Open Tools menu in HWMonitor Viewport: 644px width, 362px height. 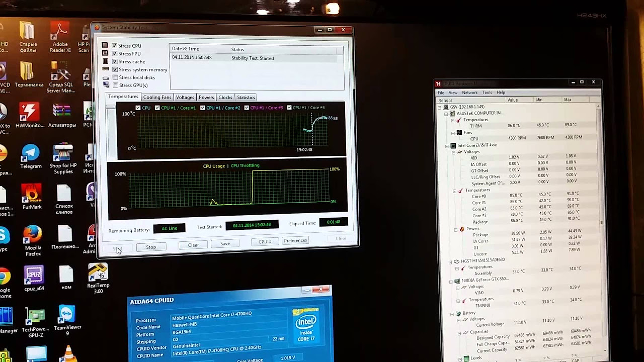click(487, 93)
